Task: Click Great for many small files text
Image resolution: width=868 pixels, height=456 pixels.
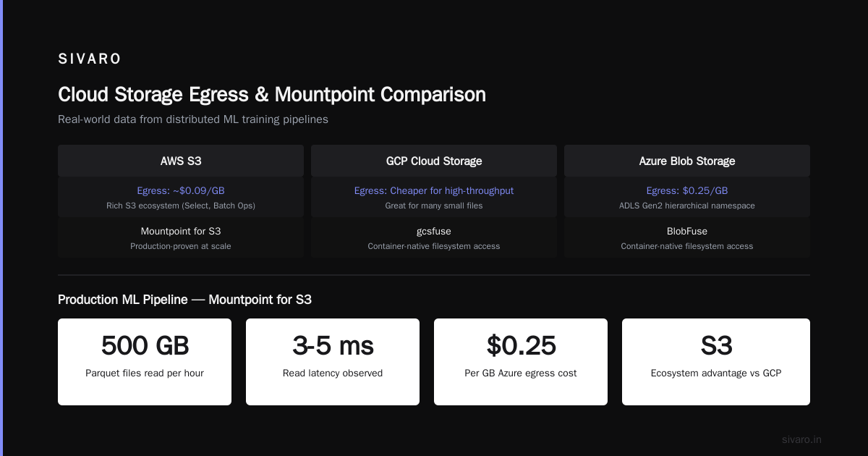Action: coord(434,206)
